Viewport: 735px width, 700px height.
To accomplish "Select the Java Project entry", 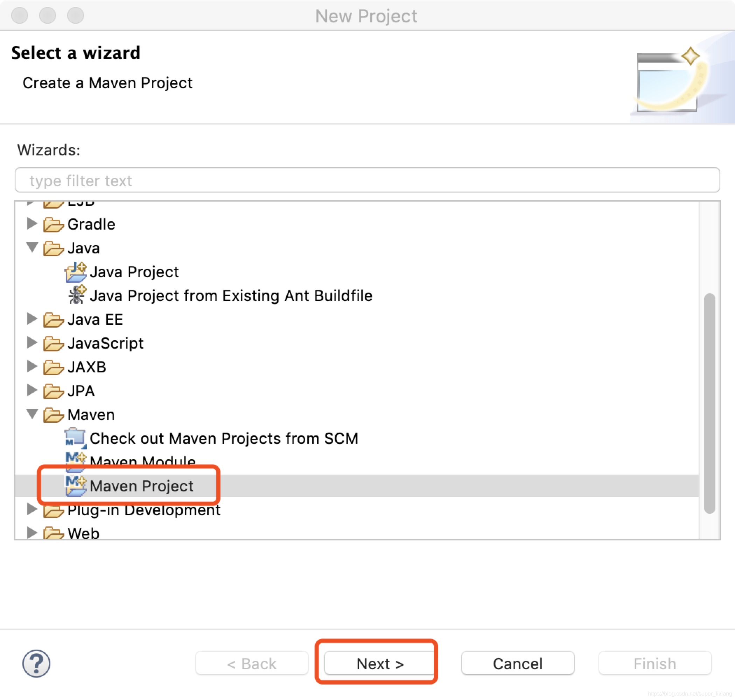I will coord(134,272).
